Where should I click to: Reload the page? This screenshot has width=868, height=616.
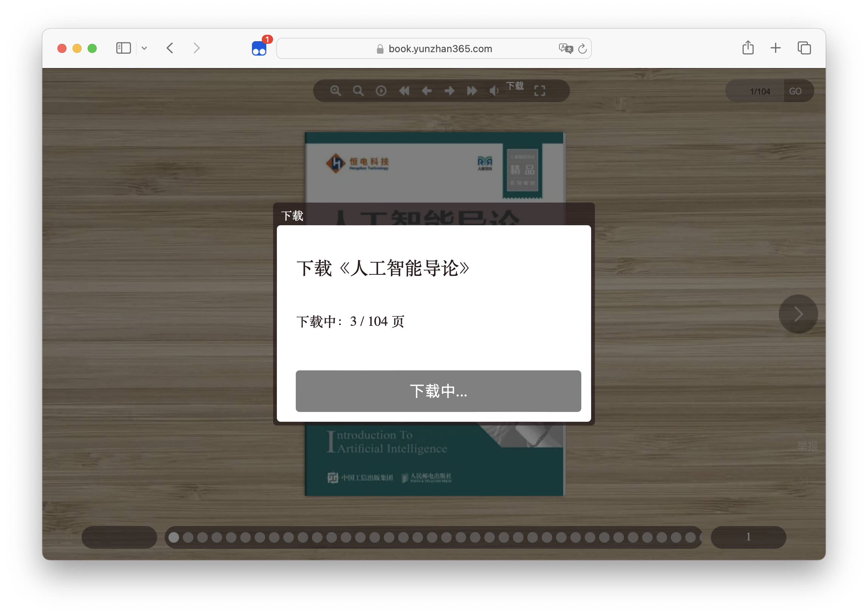(x=582, y=48)
